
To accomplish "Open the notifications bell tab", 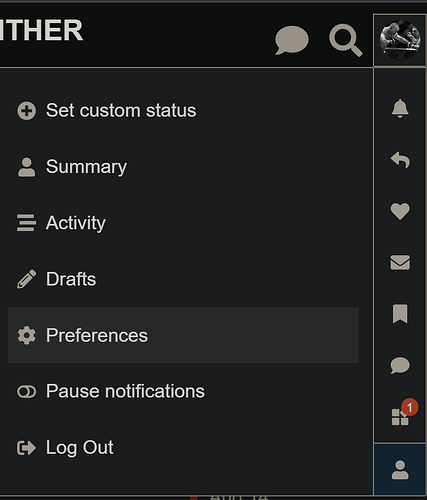I will pos(400,108).
